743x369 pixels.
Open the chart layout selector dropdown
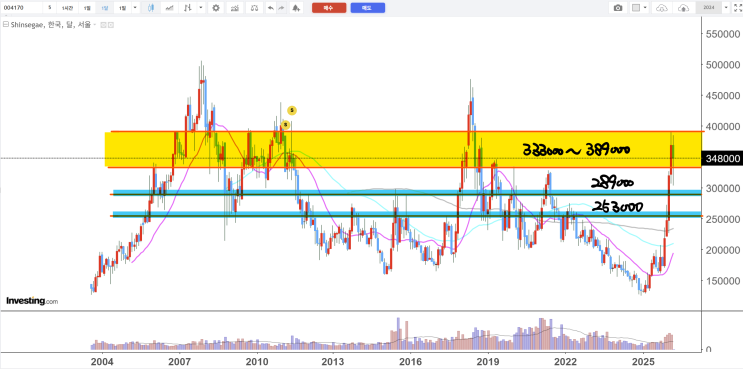[x=640, y=8]
